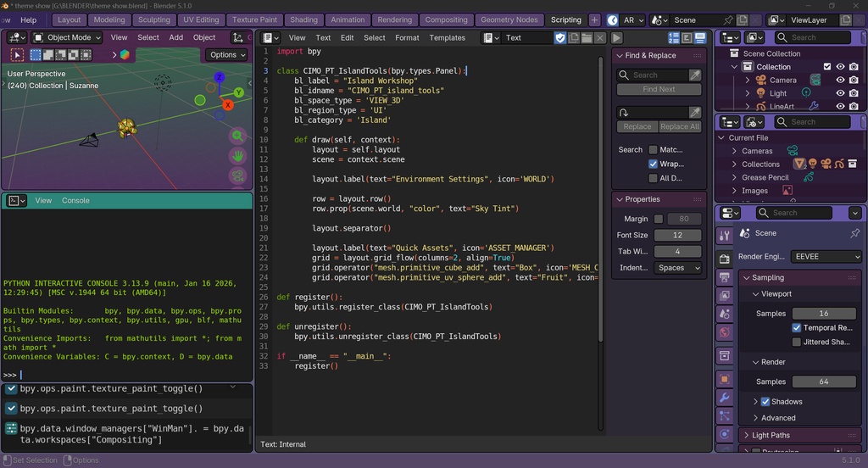This screenshot has height=468, width=868.
Task: Adjust the Render Samples field showing 64
Action: tap(824, 382)
